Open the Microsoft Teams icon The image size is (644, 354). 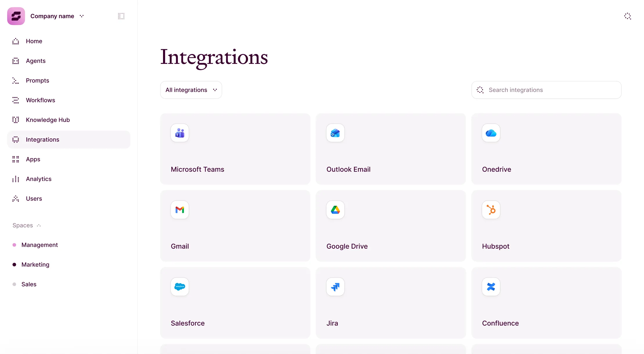(x=180, y=133)
